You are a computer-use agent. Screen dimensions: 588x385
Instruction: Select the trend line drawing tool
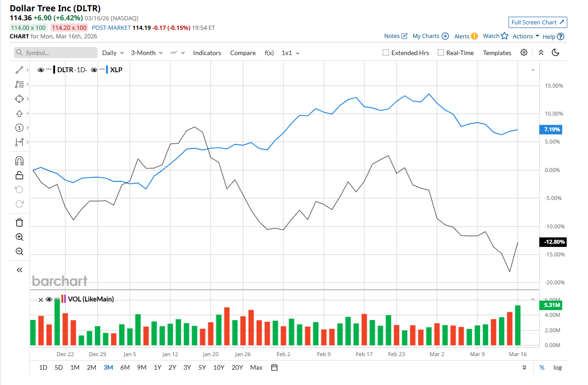[x=19, y=70]
